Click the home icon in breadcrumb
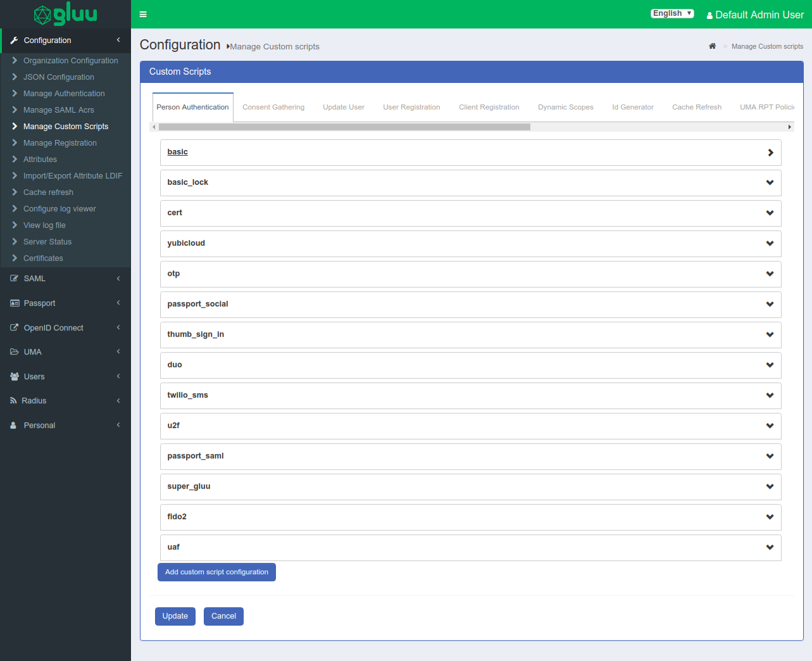Image resolution: width=812 pixels, height=661 pixels. [x=712, y=46]
